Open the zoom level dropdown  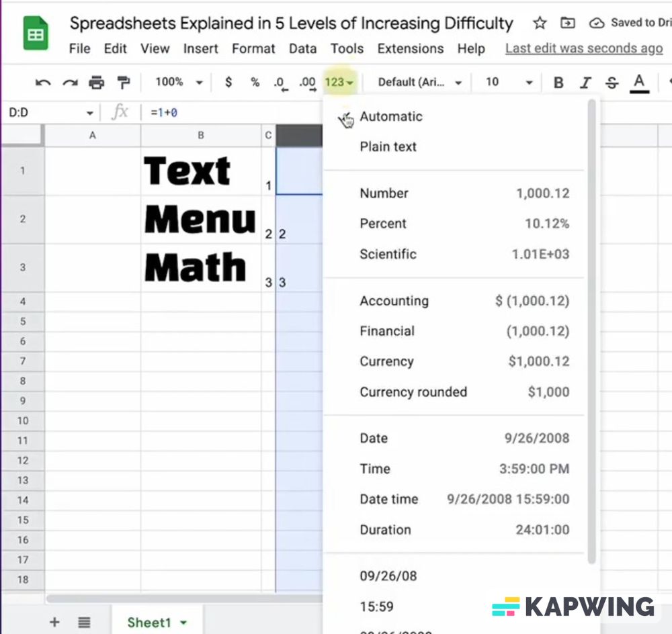coord(176,82)
